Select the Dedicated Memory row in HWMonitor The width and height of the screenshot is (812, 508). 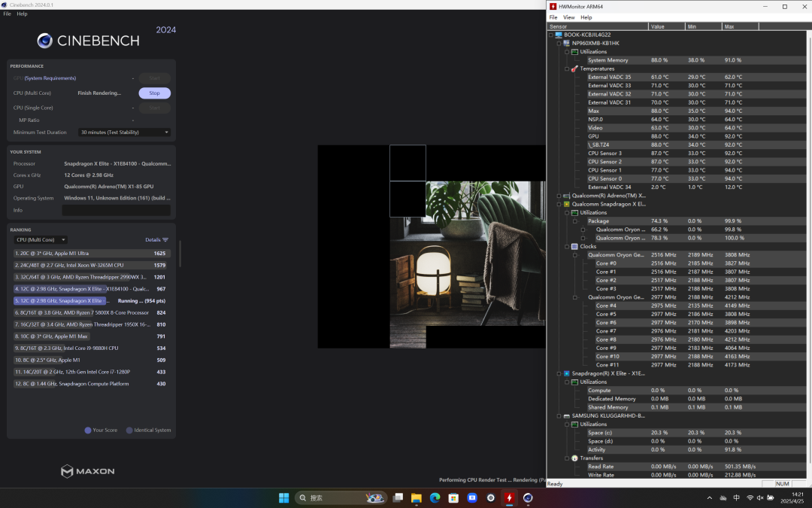(696, 399)
